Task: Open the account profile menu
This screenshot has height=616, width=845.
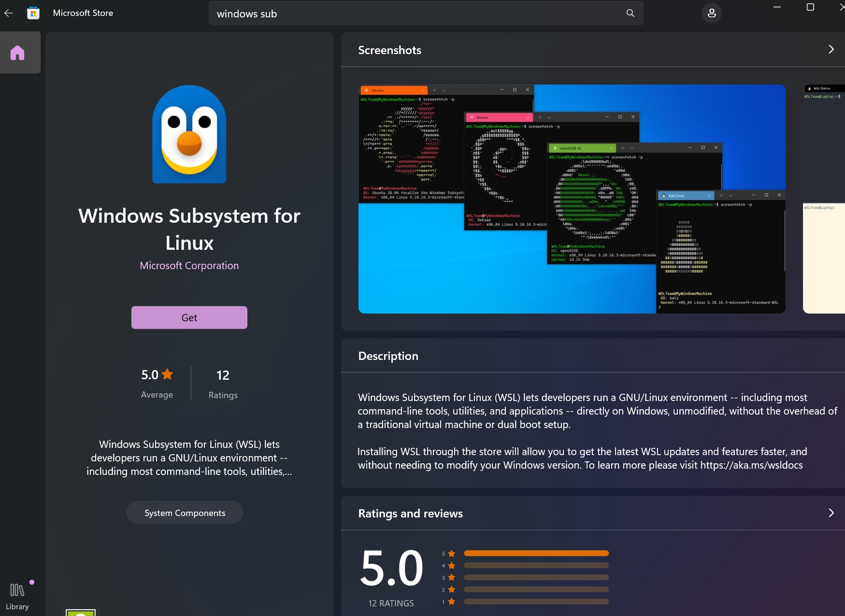Action: click(x=711, y=13)
